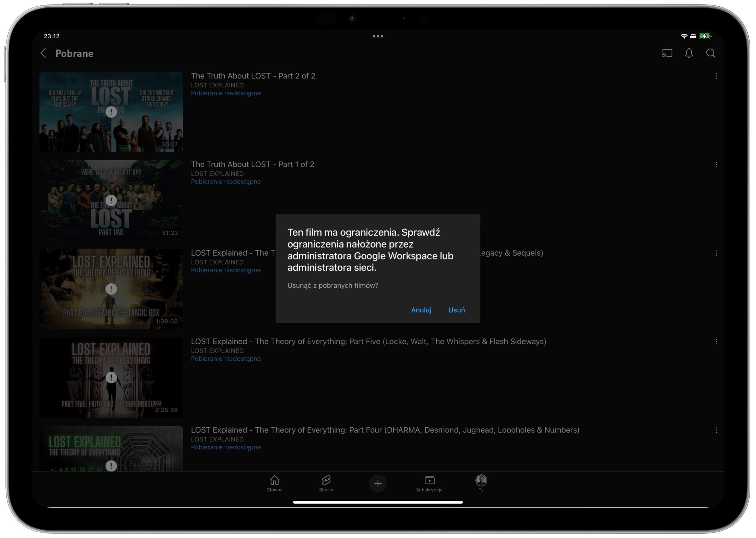Tap title The Truth About LOST - Part 2 of 2
Screen dimensions: 756x538
point(253,76)
